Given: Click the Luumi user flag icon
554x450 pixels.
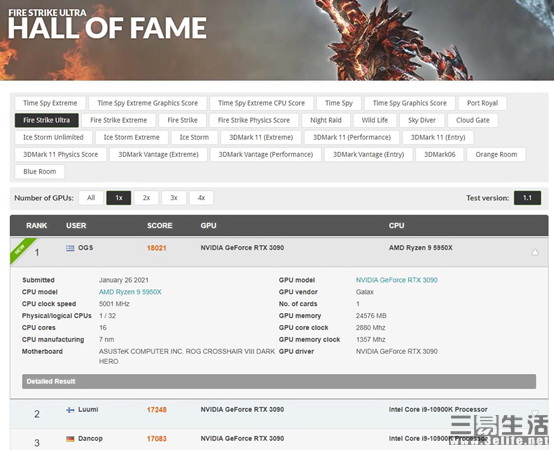Looking at the screenshot, I should 70,410.
